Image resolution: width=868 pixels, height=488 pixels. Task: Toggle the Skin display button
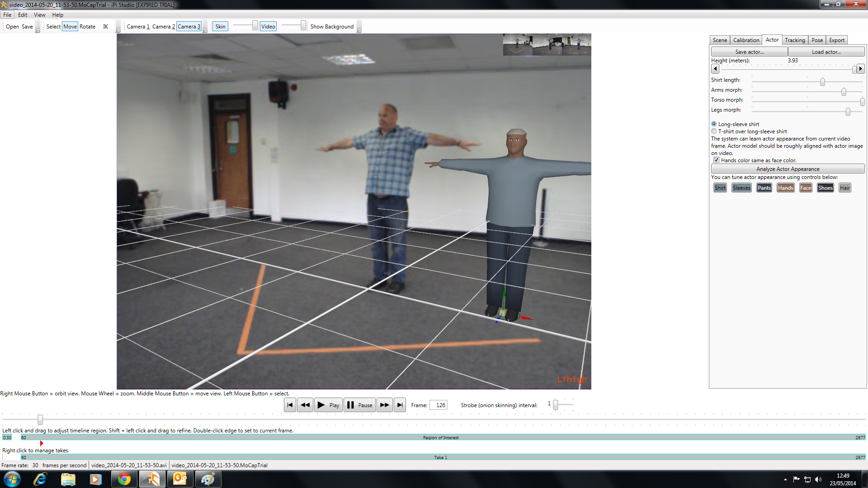pos(220,26)
